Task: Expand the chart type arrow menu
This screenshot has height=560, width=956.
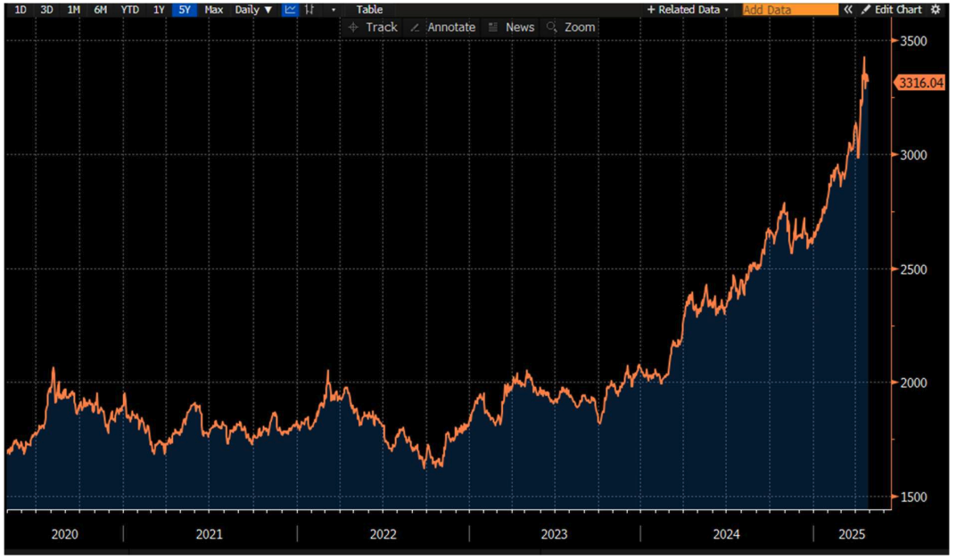Action: pyautogui.click(x=334, y=10)
